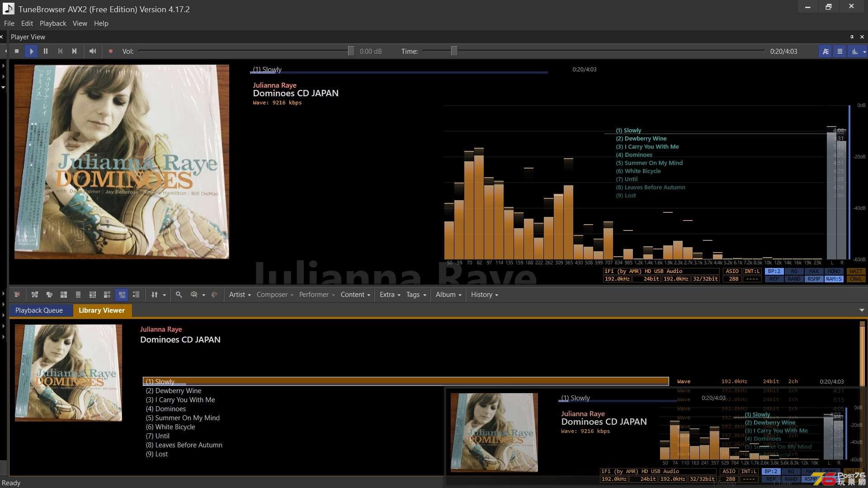Open the Performer dropdown
This screenshot has height=488, width=868.
click(317, 295)
